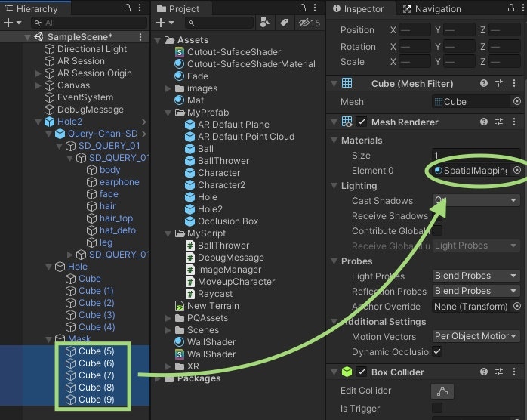Expand the XR folder

point(168,366)
